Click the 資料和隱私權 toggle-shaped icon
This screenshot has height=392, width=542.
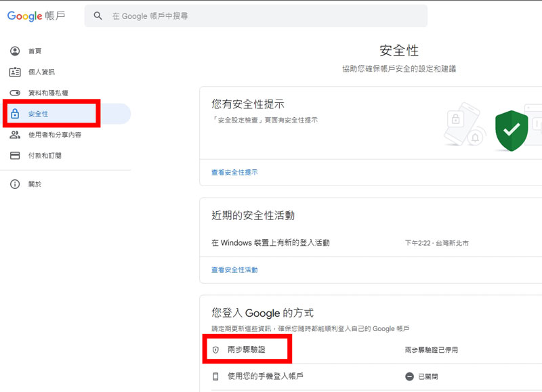(15, 93)
